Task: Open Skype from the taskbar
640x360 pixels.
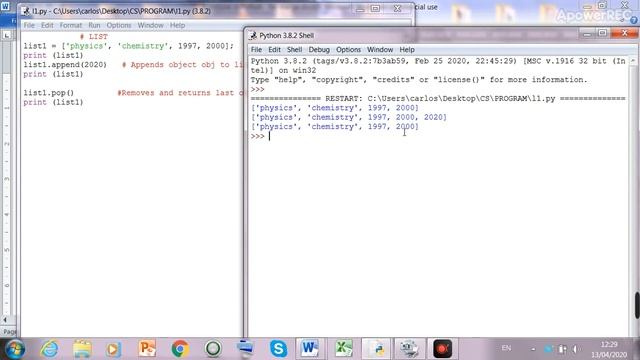Action: coord(278,349)
